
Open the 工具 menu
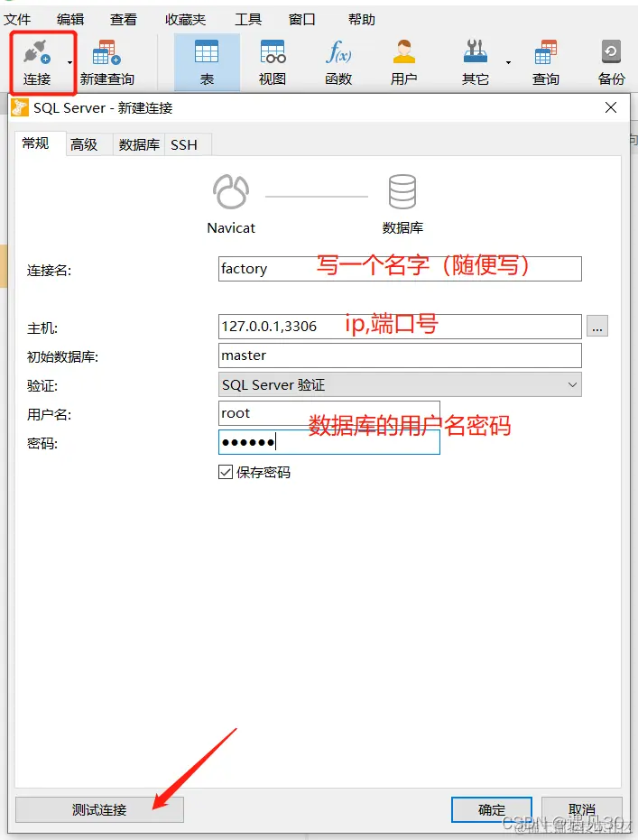click(248, 20)
